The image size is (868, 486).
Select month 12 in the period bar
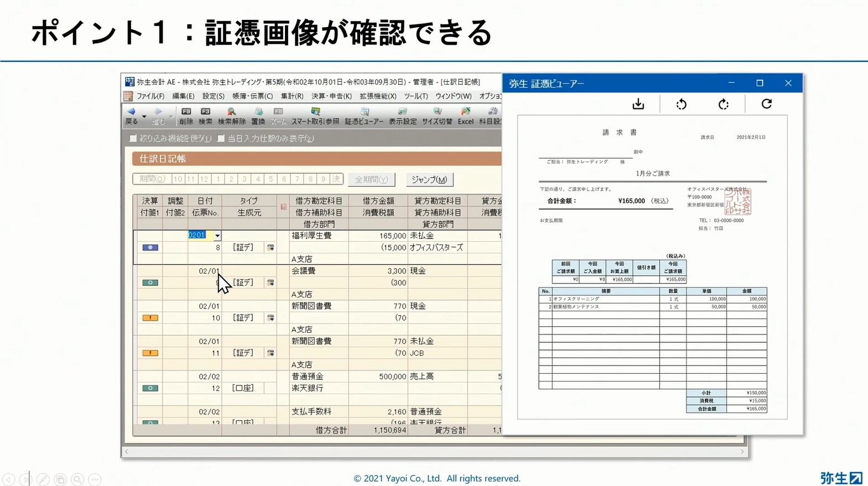204,179
